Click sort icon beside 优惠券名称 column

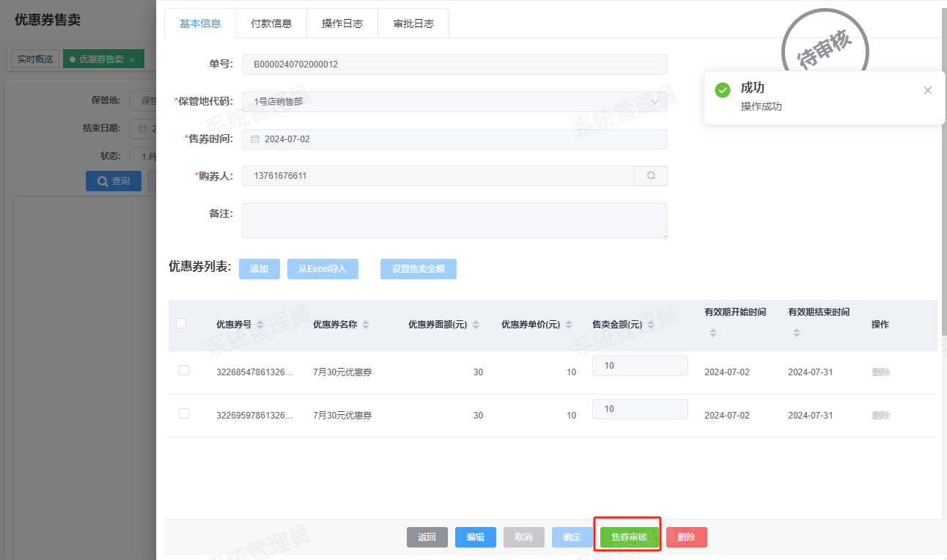[366, 325]
